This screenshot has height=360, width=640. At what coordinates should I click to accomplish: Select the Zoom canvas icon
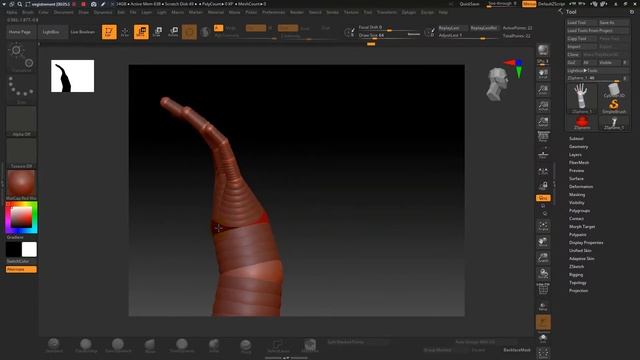[543, 90]
